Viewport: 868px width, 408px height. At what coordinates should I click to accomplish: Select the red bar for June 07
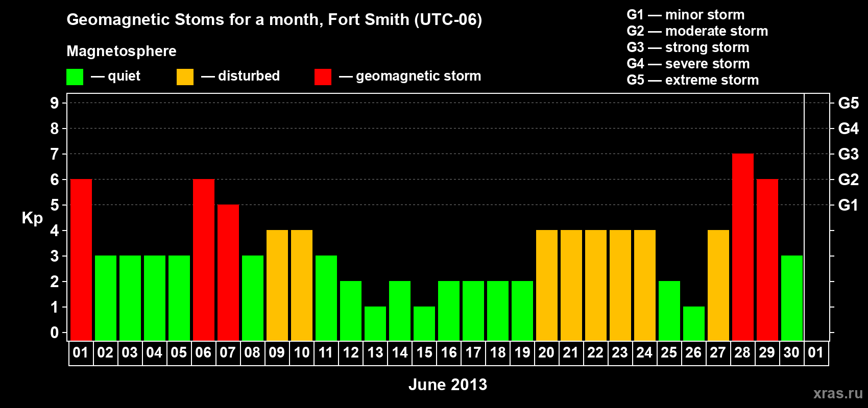coord(228,272)
